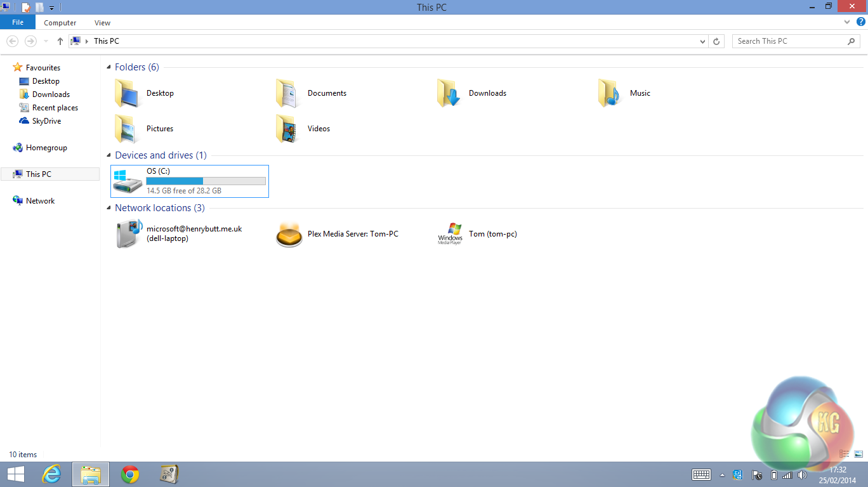This screenshot has height=487, width=868.
Task: Click the Properties icon in quick access toolbar
Action: (26, 7)
